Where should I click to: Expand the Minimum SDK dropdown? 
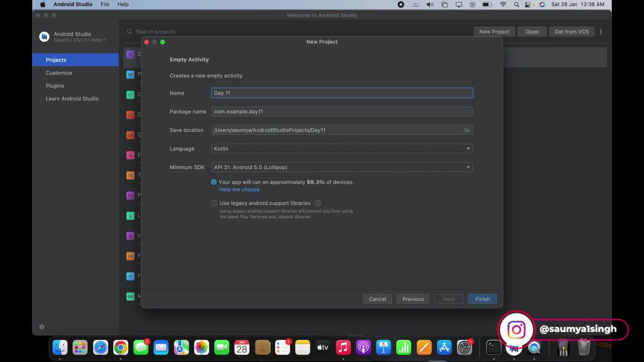pyautogui.click(x=341, y=167)
